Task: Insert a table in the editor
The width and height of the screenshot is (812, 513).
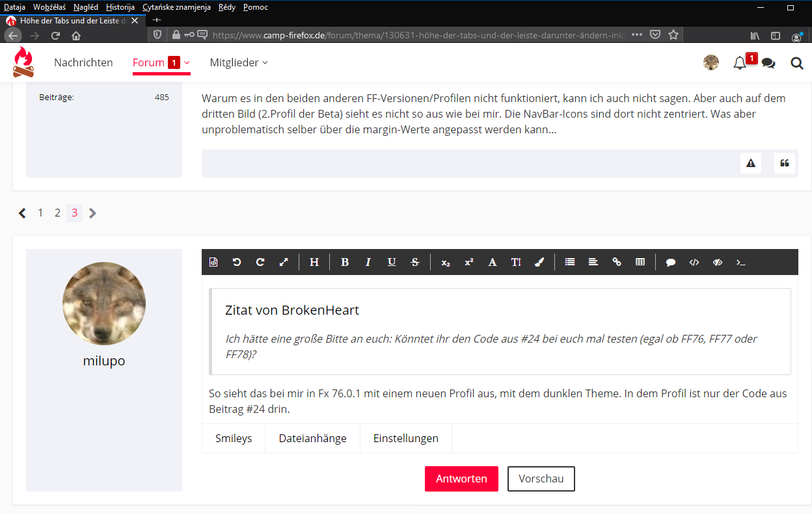Action: [640, 262]
